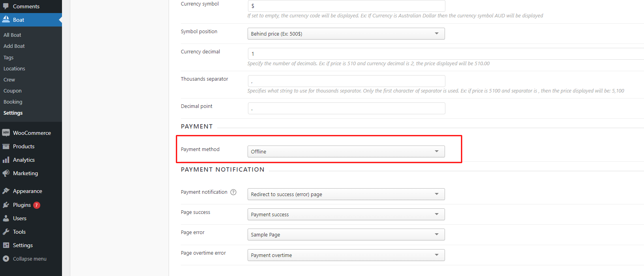Go to the Booking submenu item
The height and width of the screenshot is (276, 644).
pyautogui.click(x=13, y=102)
